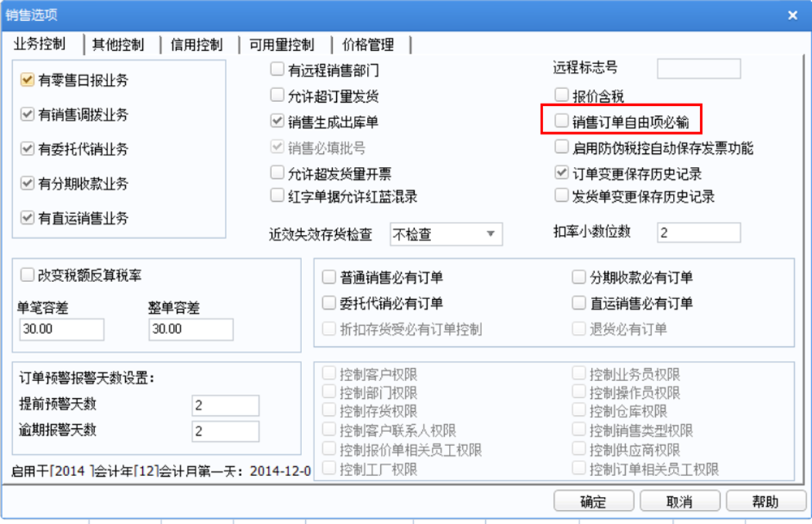The image size is (812, 524).
Task: Disable 订单变更保存历史记录 checkbox
Action: click(x=562, y=172)
